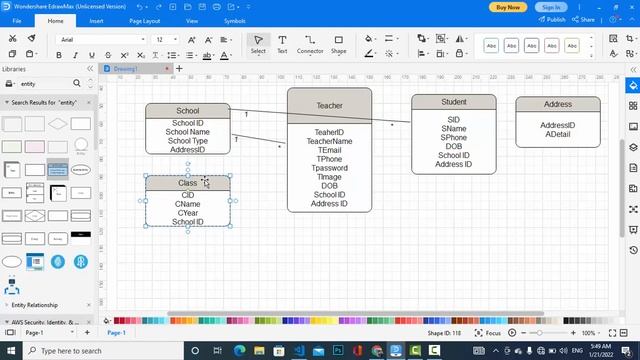This screenshot has height=360, width=640.
Task: Open the History icon in right sidebar
Action: pyautogui.click(x=633, y=250)
